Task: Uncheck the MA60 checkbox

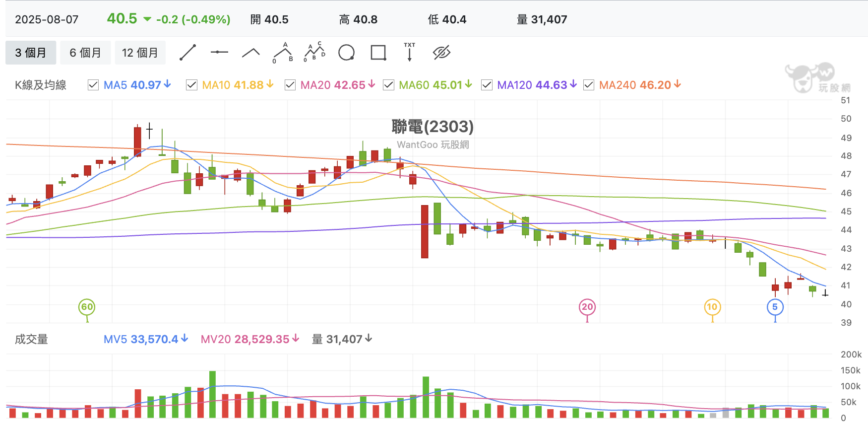Action: [388, 85]
